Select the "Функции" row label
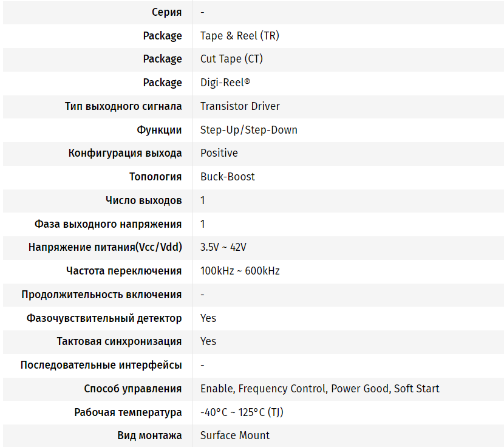 [159, 130]
